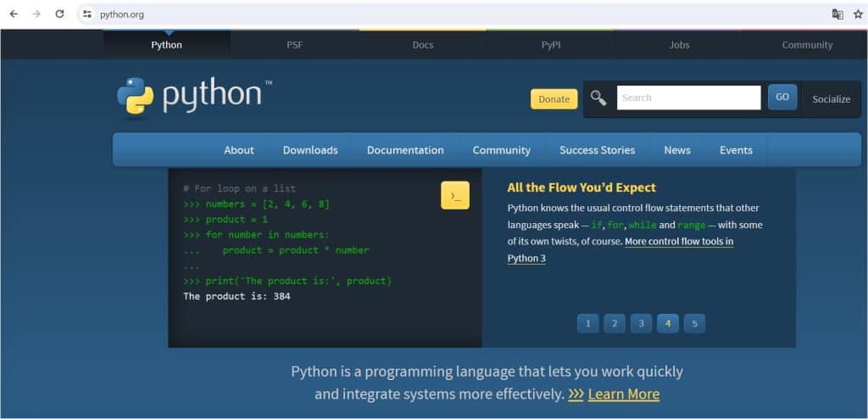Switch to slide 2 of the carousel
Image resolution: width=868 pixels, height=419 pixels.
coord(615,323)
